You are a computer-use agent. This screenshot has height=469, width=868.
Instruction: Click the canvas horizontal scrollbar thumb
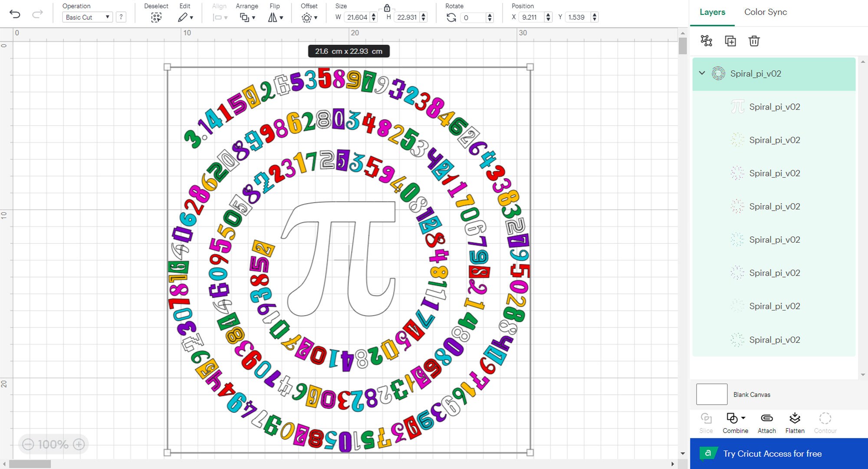point(30,464)
